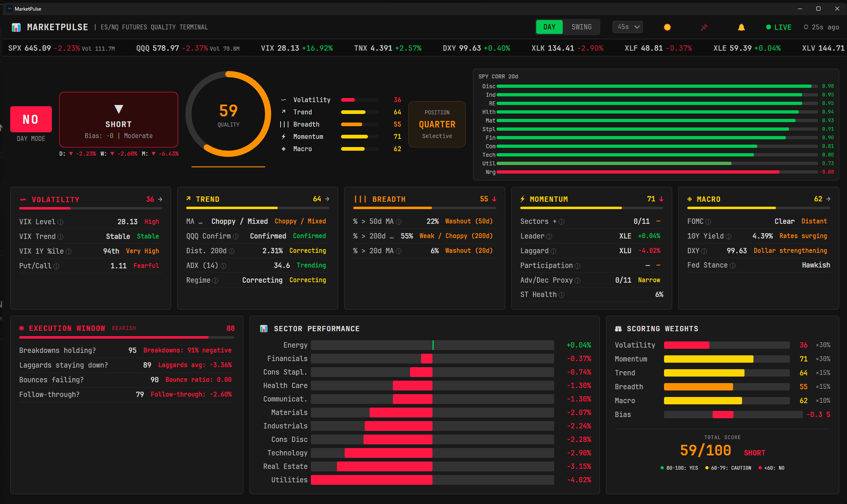Expand the Trend panel via its arrow
Image resolution: width=847 pixels, height=504 pixels.
click(x=327, y=199)
